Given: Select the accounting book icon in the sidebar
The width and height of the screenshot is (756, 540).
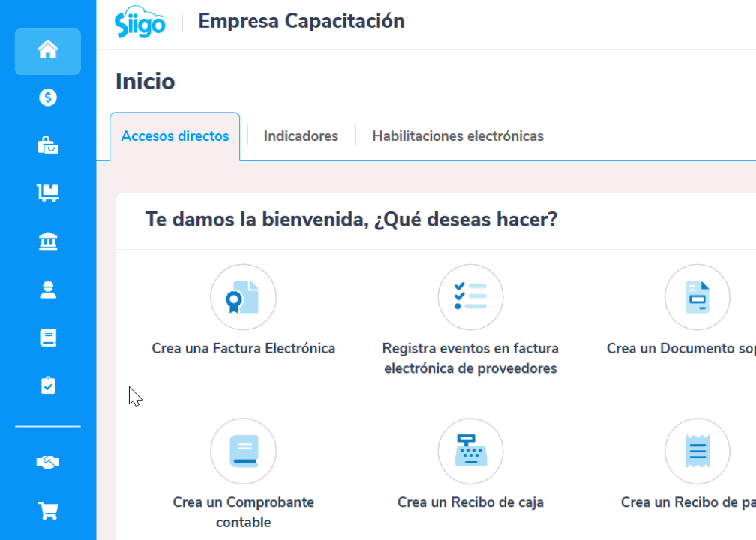Looking at the screenshot, I should [48, 337].
